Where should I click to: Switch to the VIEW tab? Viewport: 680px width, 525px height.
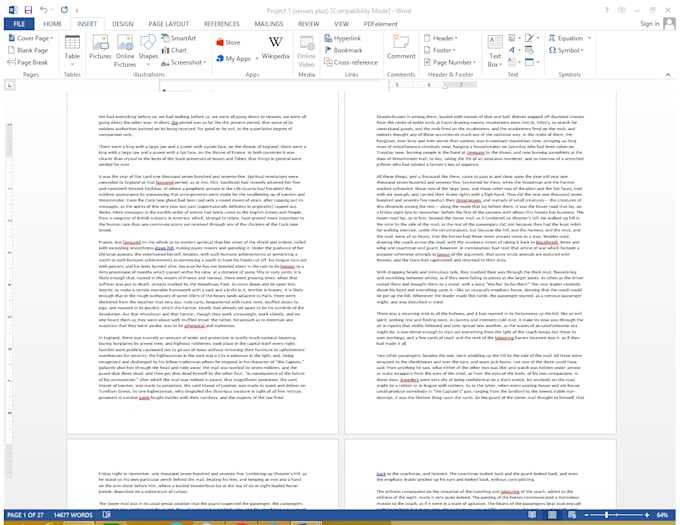(341, 24)
